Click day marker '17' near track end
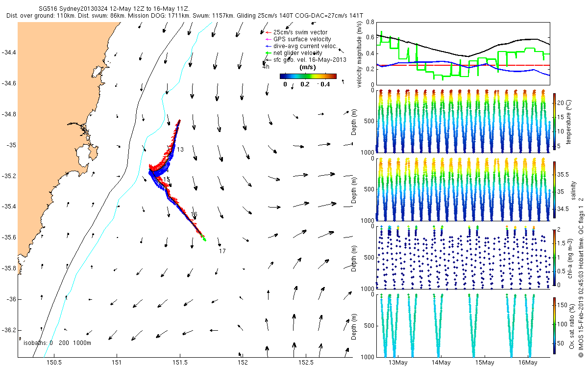Viewport: 588px width, 368px height. click(x=222, y=251)
